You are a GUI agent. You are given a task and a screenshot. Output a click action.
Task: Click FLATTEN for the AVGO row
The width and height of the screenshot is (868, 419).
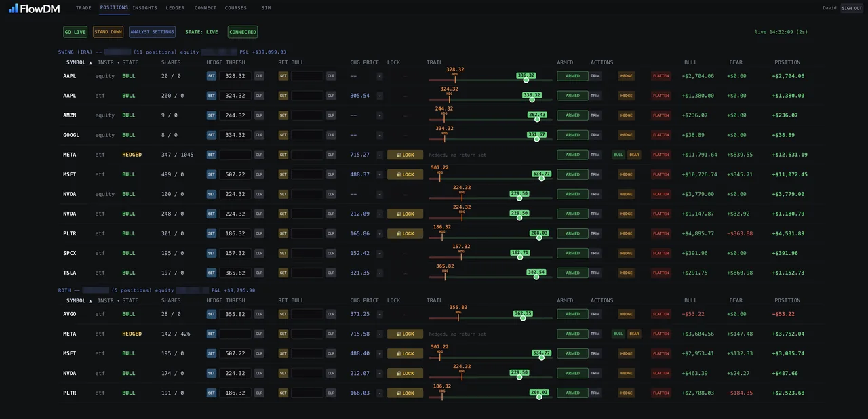[x=660, y=314]
